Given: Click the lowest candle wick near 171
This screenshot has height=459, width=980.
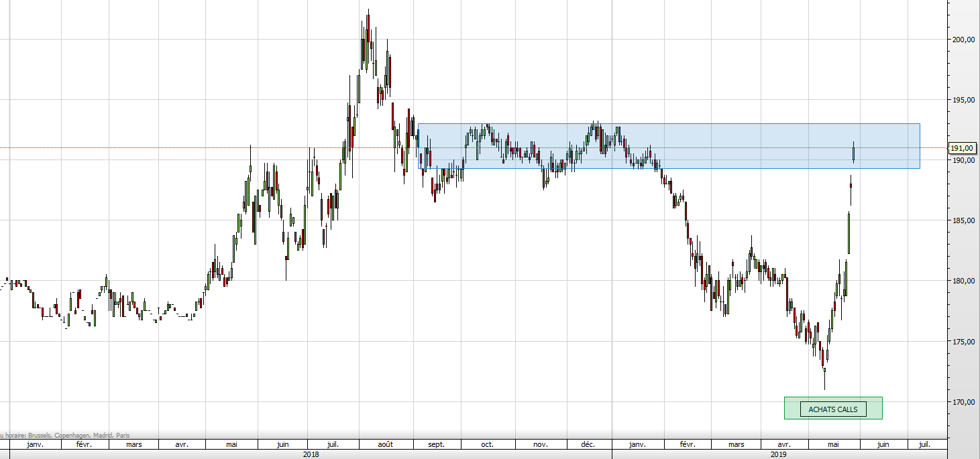Looking at the screenshot, I should [824, 382].
